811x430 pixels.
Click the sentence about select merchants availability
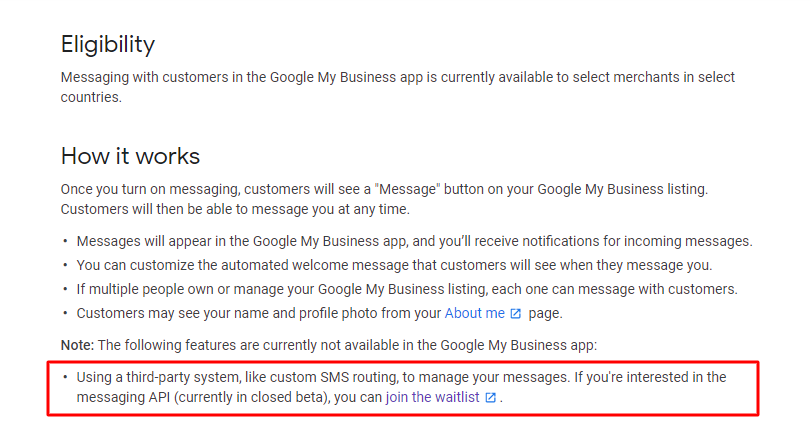[x=397, y=87]
